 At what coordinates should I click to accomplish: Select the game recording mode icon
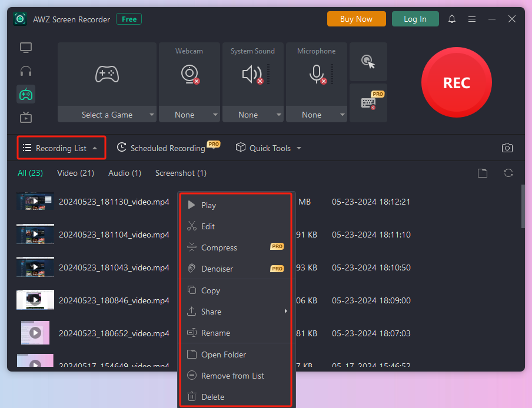[26, 94]
